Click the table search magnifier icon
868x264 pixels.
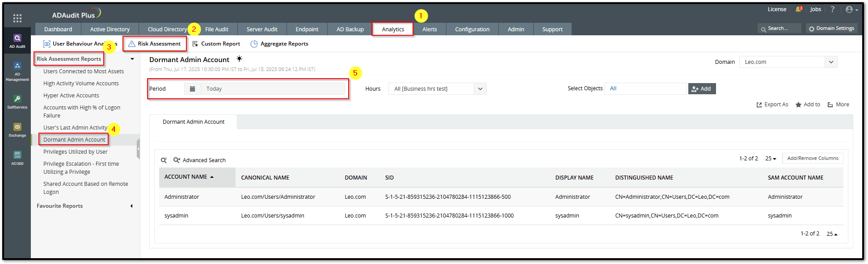[164, 160]
